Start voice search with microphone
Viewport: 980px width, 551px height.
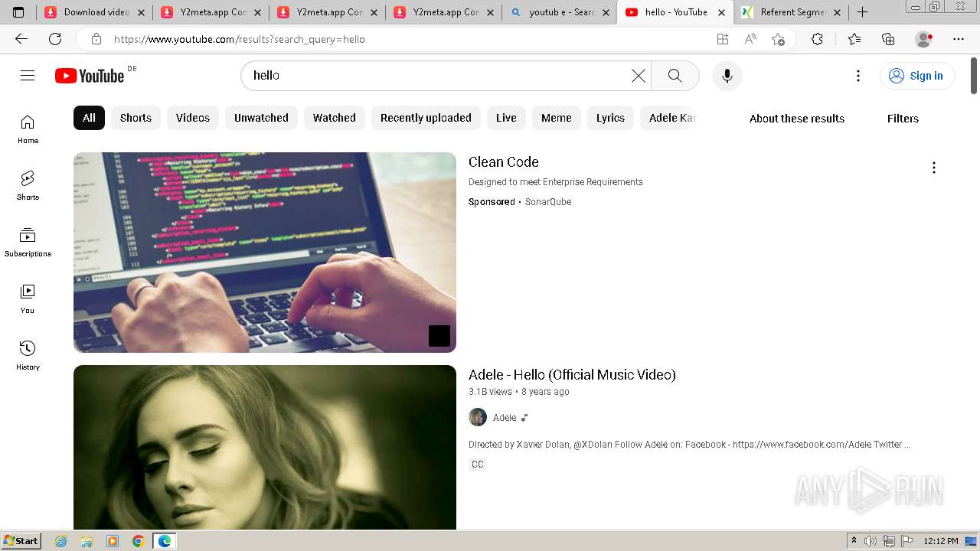point(727,75)
